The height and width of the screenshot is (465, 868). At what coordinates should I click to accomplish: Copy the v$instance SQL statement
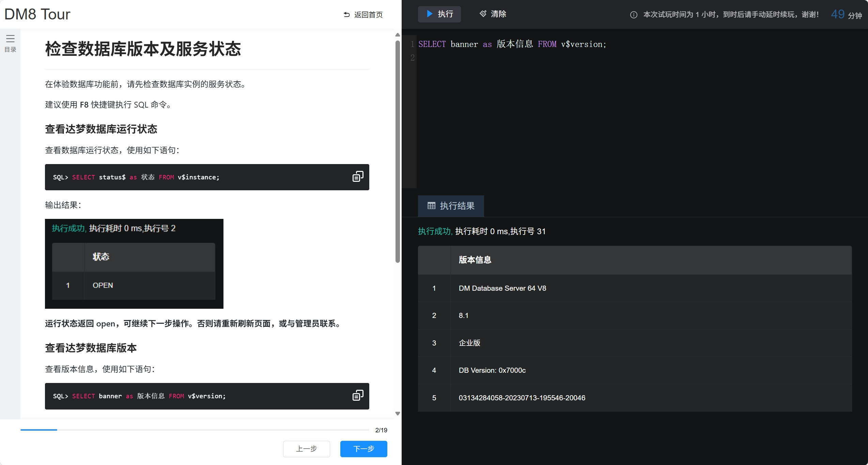[357, 177]
